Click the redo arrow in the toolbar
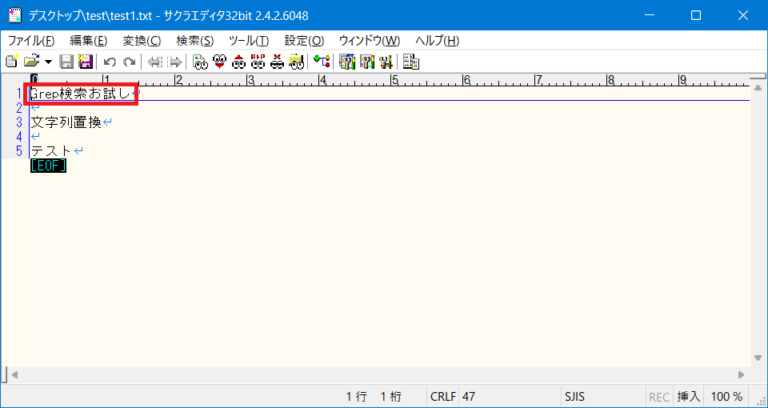Screen dimensions: 768x408 pyautogui.click(x=128, y=61)
